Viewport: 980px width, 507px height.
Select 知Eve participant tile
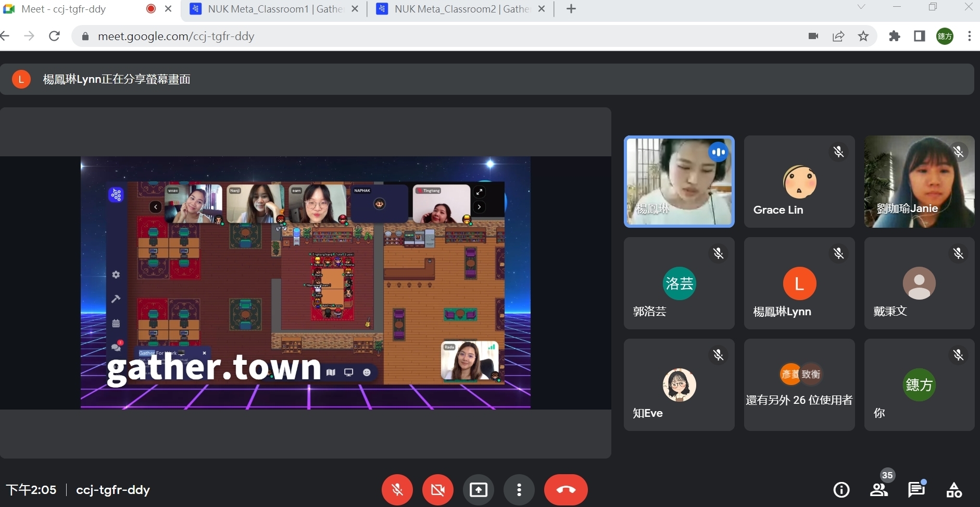[679, 385]
